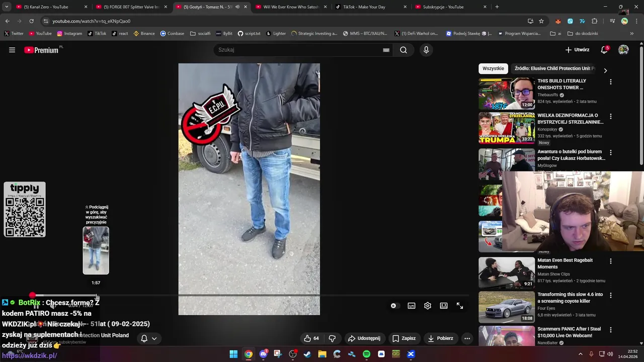Screen dimensions: 644x362
Task: Toggle subtitles in the video player
Action: [412, 306]
